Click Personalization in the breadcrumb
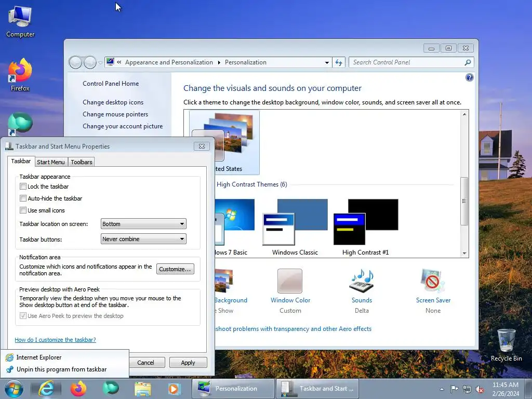This screenshot has width=532, height=399. pos(246,62)
